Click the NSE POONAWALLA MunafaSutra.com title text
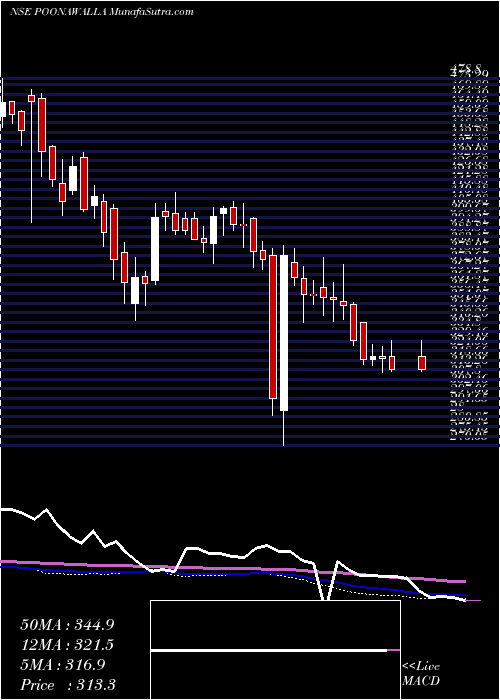Screen dimensions: 500x700 (x=101, y=12)
